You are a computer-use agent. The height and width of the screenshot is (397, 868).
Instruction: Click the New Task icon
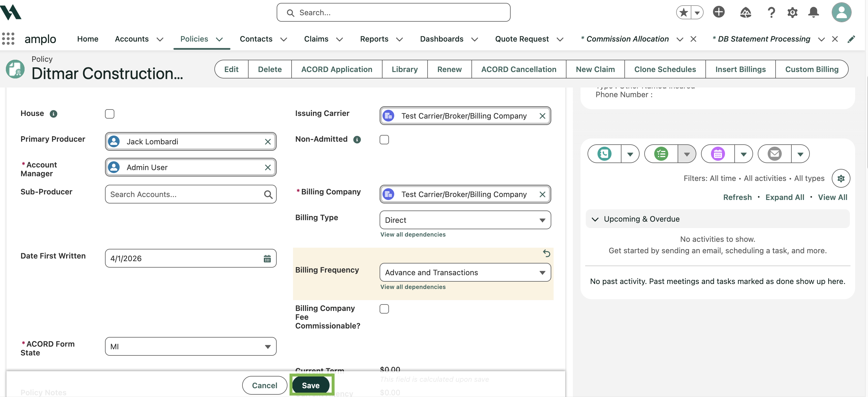click(661, 154)
